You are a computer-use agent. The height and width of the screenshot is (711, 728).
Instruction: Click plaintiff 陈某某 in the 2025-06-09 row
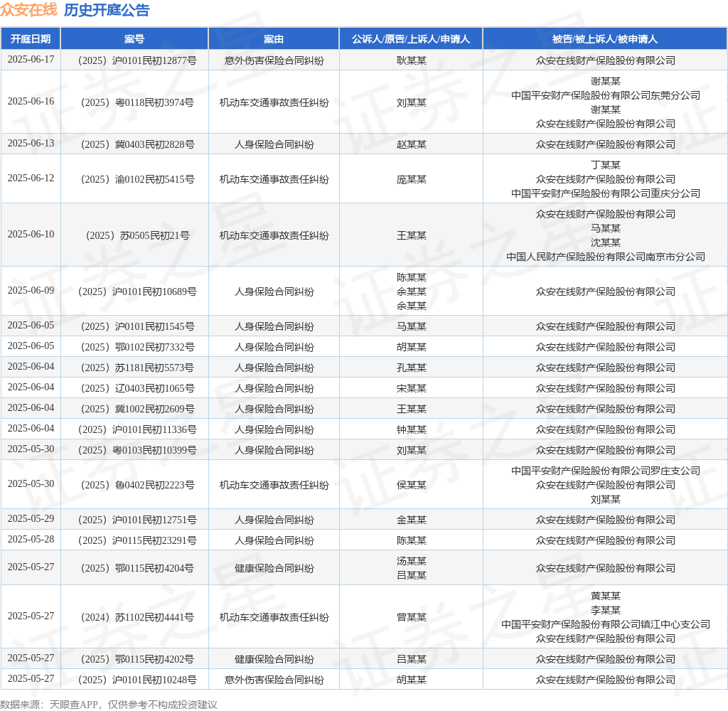click(412, 277)
